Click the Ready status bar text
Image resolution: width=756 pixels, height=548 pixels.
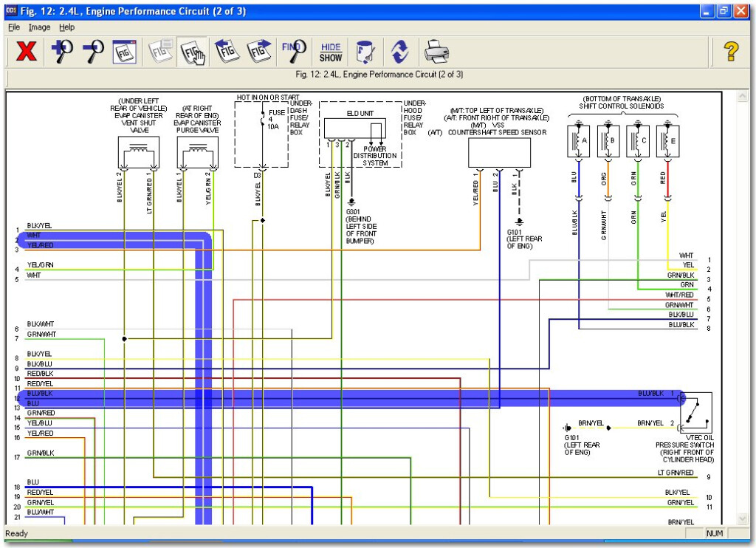(16, 533)
